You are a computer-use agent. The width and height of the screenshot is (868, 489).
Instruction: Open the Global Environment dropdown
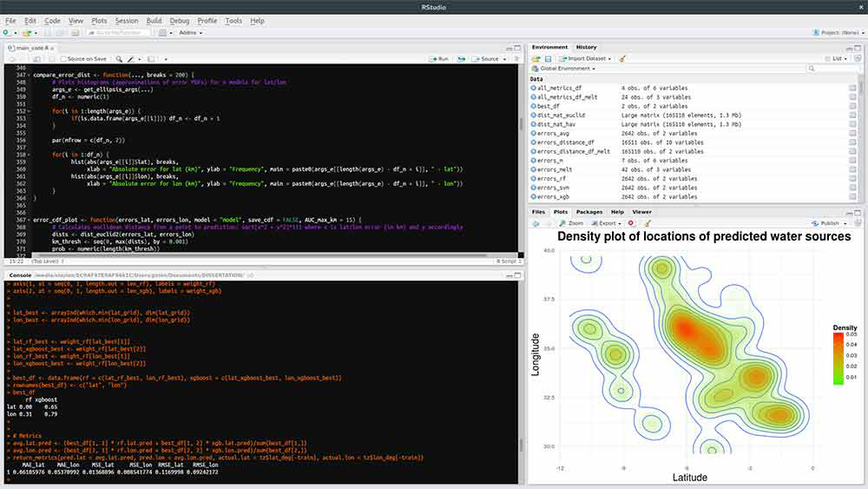tap(563, 69)
